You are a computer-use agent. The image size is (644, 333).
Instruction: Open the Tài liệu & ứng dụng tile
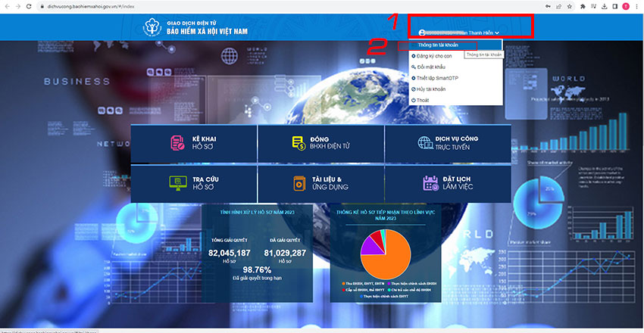pyautogui.click(x=320, y=184)
